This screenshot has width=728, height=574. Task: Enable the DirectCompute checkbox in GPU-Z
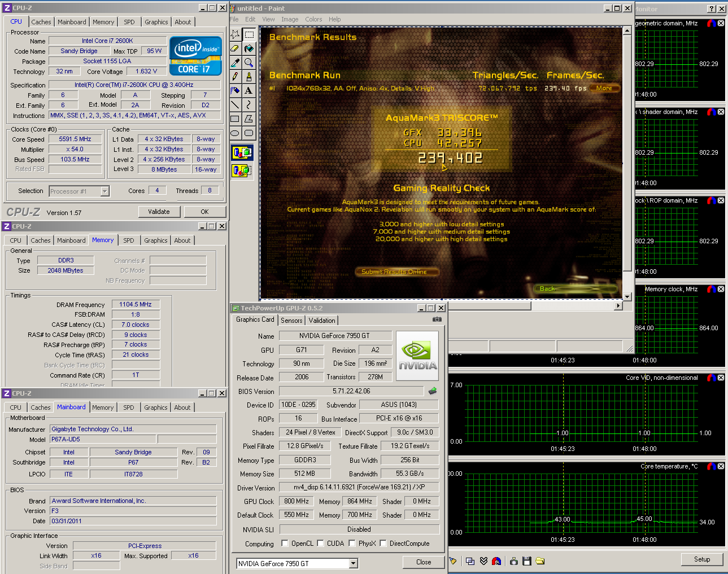(383, 544)
